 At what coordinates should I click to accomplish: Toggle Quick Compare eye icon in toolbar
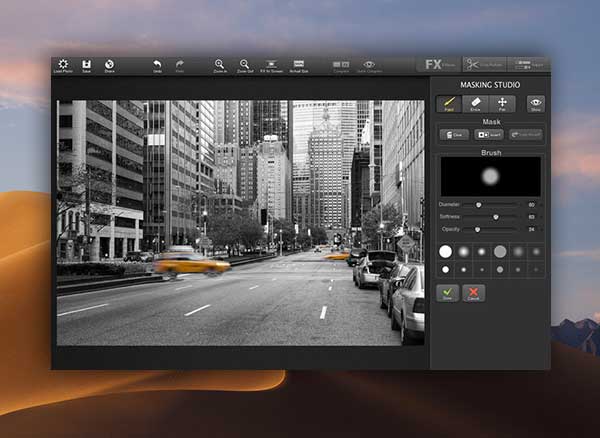click(369, 66)
